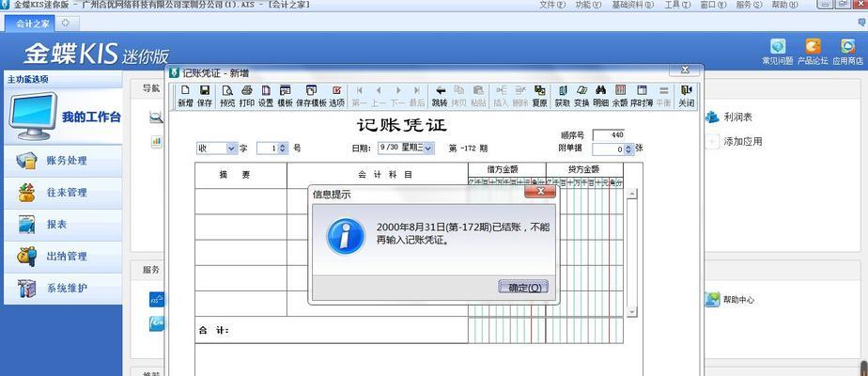Image resolution: width=868 pixels, height=376 pixels.
Task: Click scroll up arrow of voucher entry grid
Action: click(631, 195)
